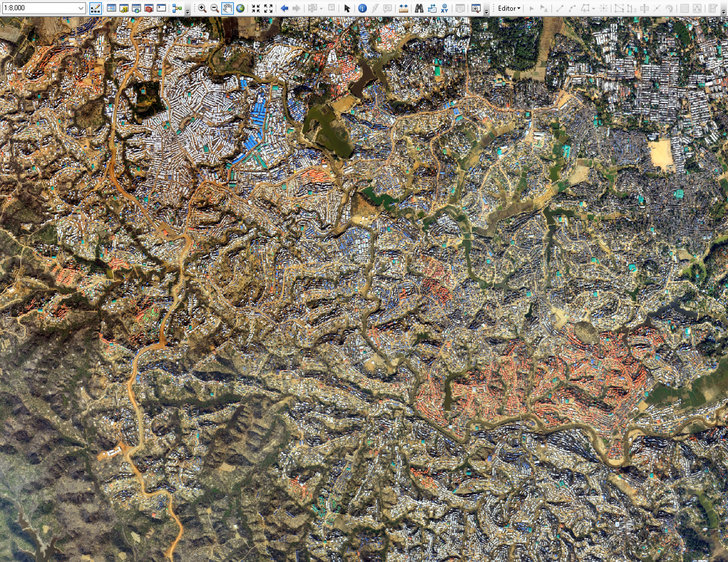Click the Python window icon

(161, 8)
